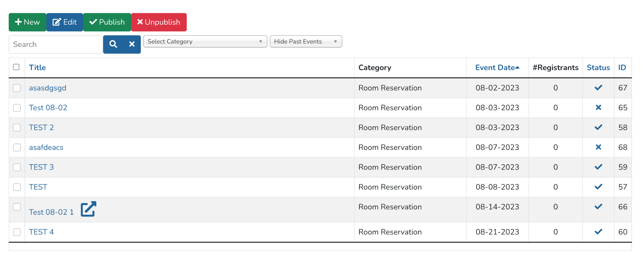Select the checkbox for TEST 2 row
644x259 pixels.
[x=17, y=127]
